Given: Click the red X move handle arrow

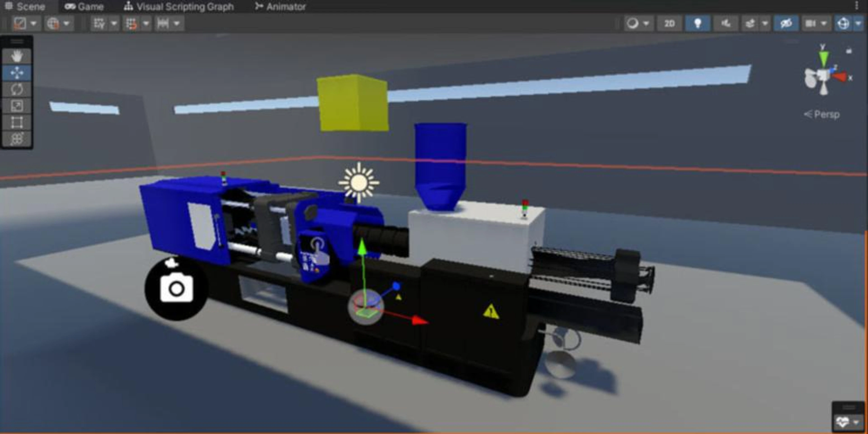Looking at the screenshot, I should 420,321.
